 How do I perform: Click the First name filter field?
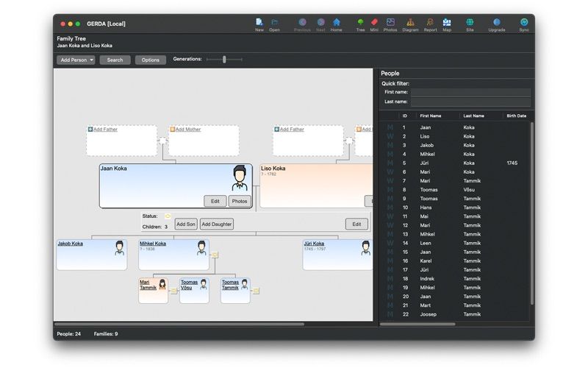click(470, 92)
